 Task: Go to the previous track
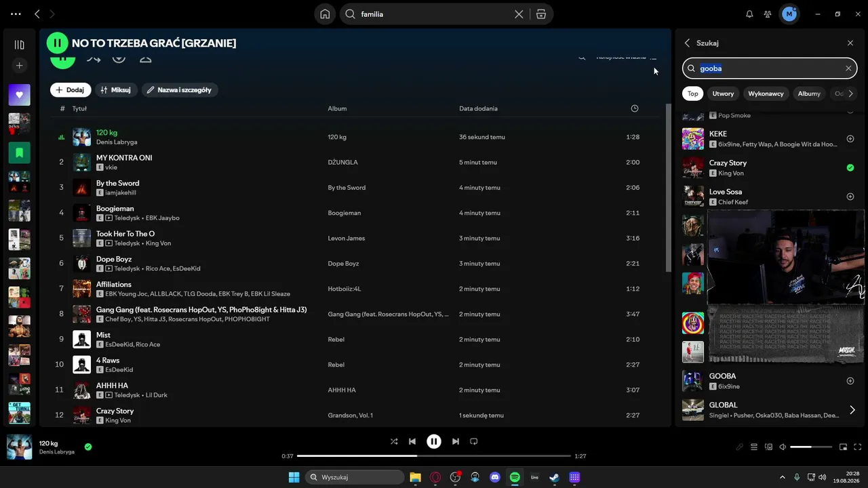[412, 441]
